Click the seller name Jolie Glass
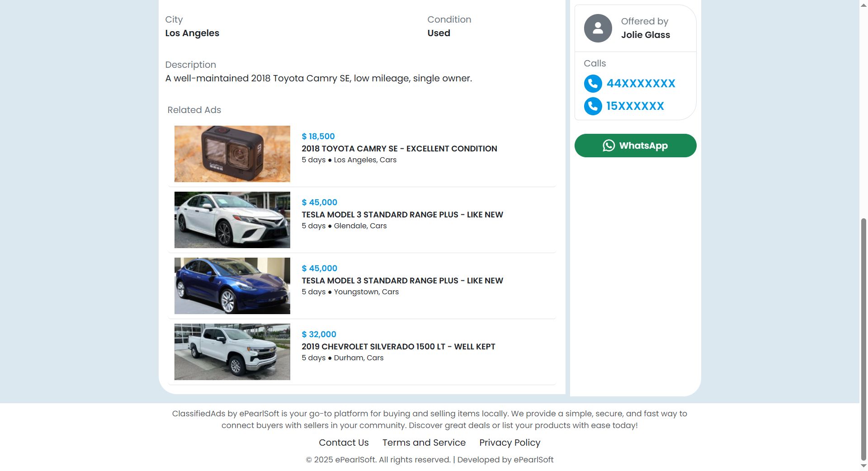The height and width of the screenshot is (471, 868). point(646,35)
